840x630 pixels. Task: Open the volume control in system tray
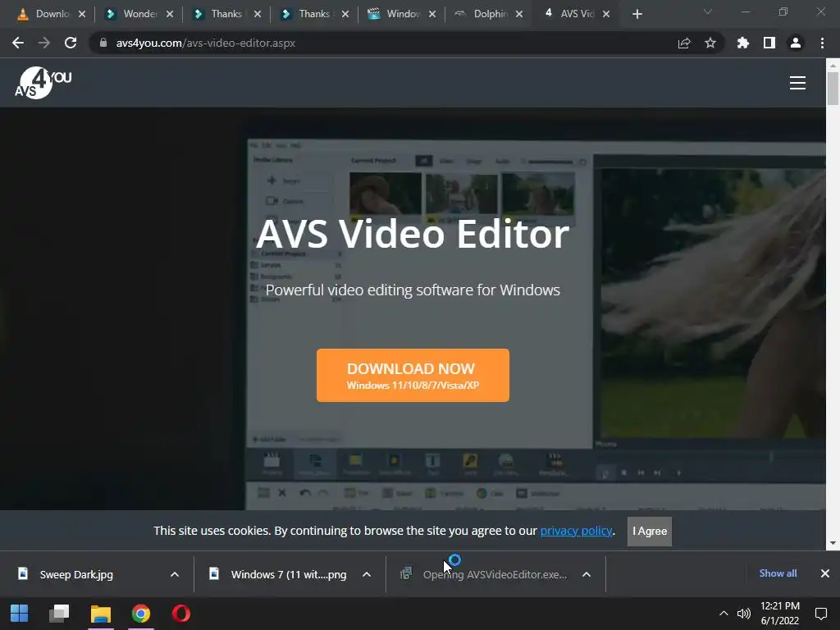coord(743,614)
